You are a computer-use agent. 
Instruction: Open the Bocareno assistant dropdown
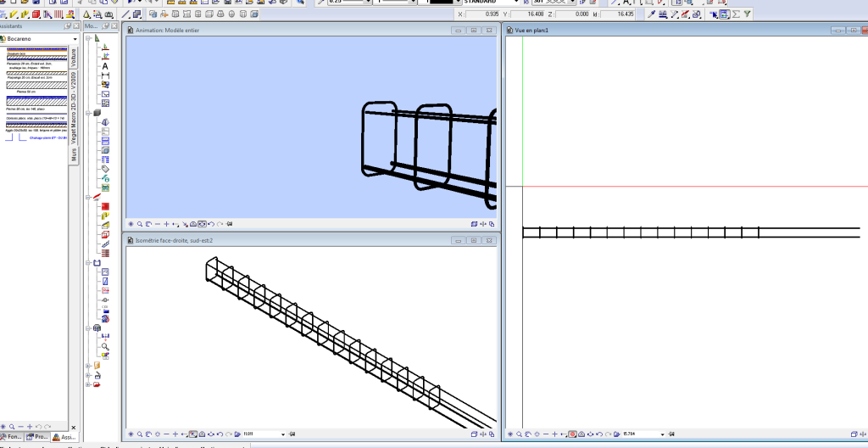pyautogui.click(x=75, y=39)
